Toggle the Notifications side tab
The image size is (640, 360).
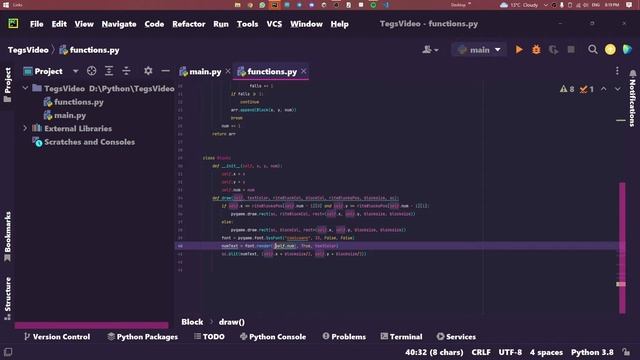632,98
